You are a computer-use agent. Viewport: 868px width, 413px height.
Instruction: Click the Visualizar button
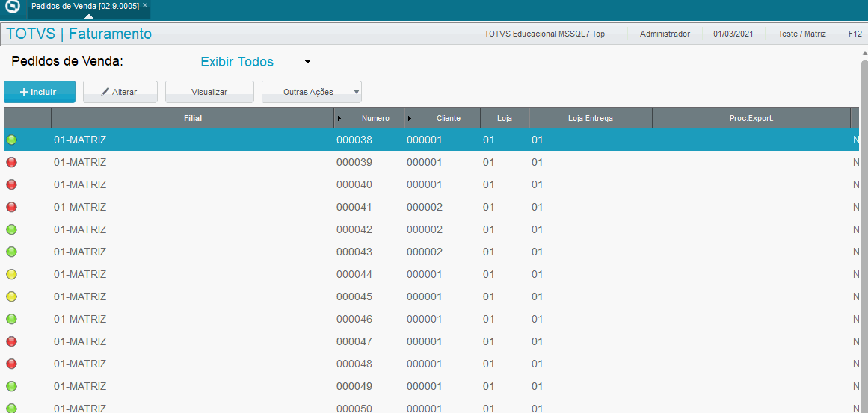coord(209,92)
